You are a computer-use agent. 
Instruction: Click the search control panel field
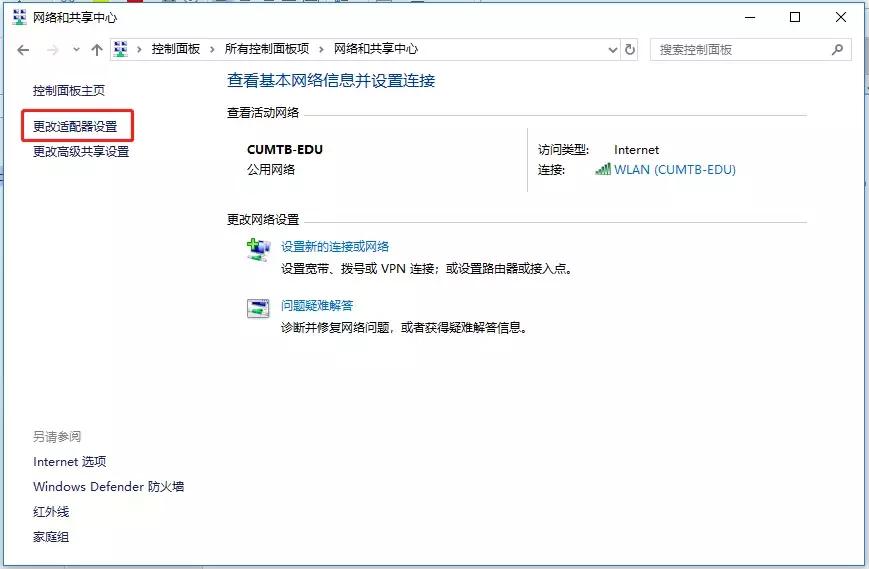tap(750, 50)
